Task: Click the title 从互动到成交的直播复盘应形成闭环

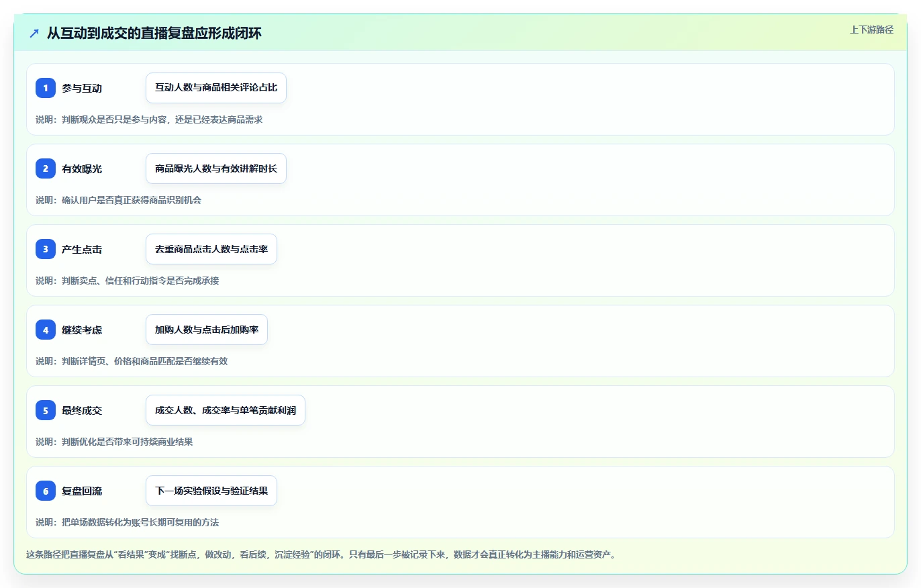Action: click(154, 34)
